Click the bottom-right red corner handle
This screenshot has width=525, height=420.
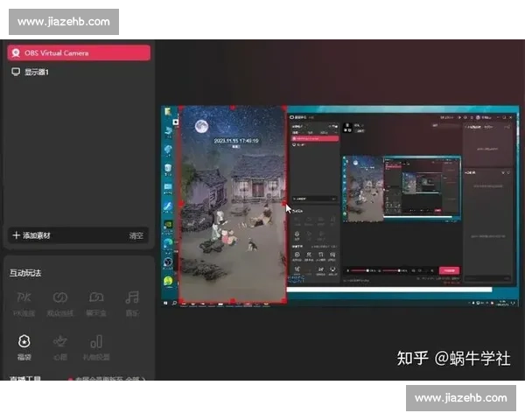click(x=284, y=301)
